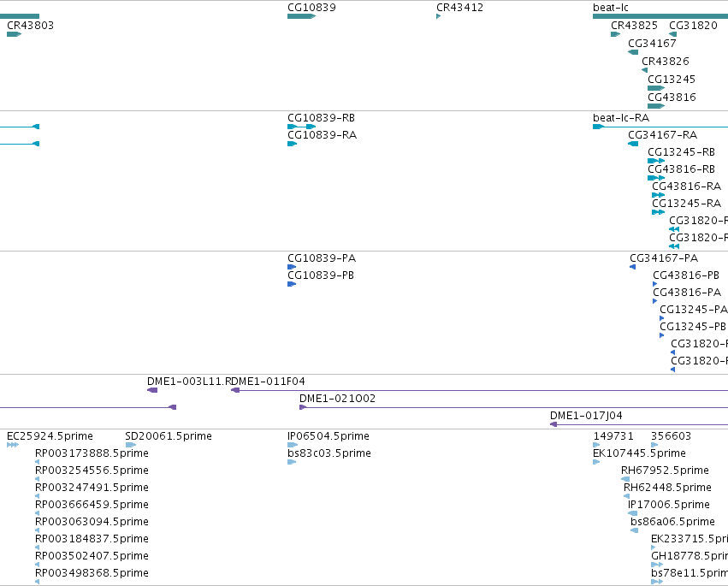Screen dimensions: 728x586
Task: Click the DME1-021O02 clone label
Action: (x=337, y=399)
